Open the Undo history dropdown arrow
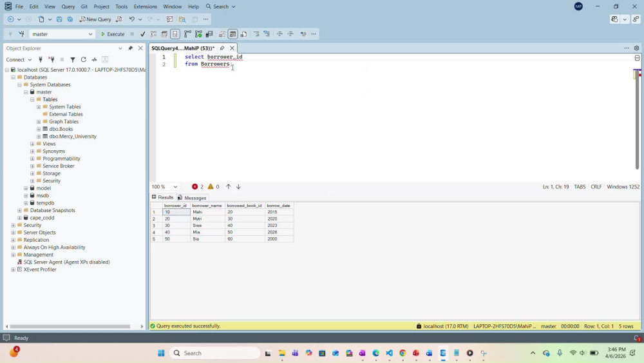The height and width of the screenshot is (363, 644). pos(140,19)
